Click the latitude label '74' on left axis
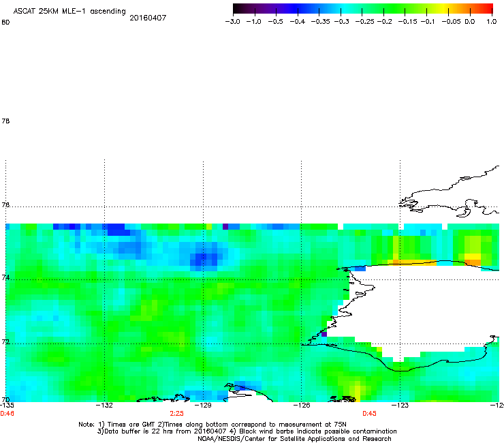504x443 pixels. 5,277
